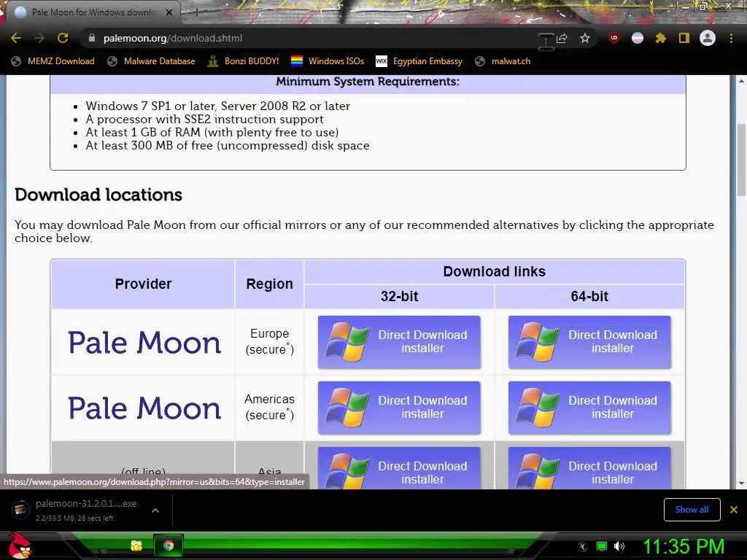The width and height of the screenshot is (747, 560).
Task: Open the Extensions puzzle piece menu
Action: [x=661, y=38]
